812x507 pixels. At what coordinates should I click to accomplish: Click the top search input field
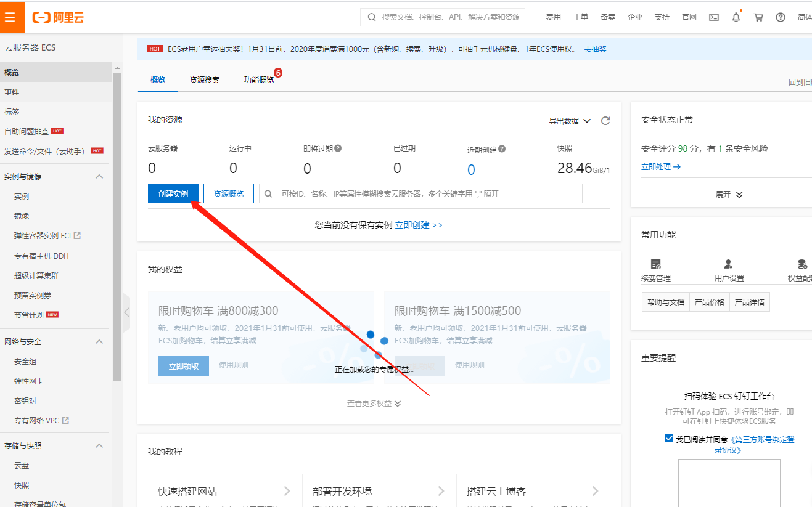pos(443,17)
